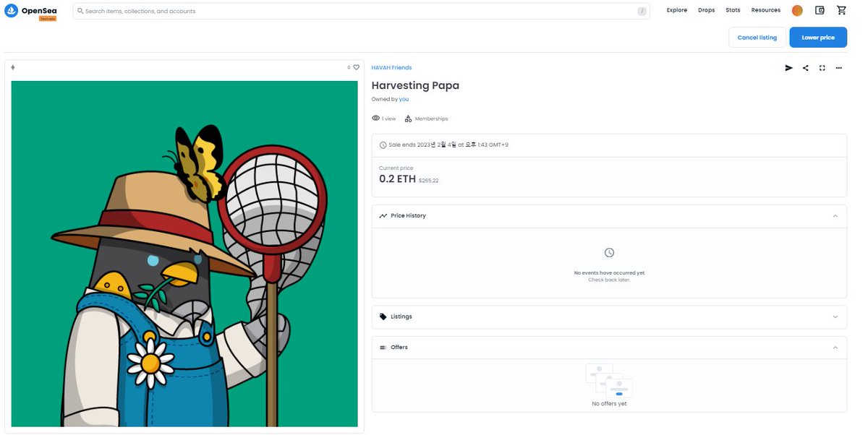Click the Harvesting Papa title
Viewport: 868px width, 435px height.
point(415,85)
